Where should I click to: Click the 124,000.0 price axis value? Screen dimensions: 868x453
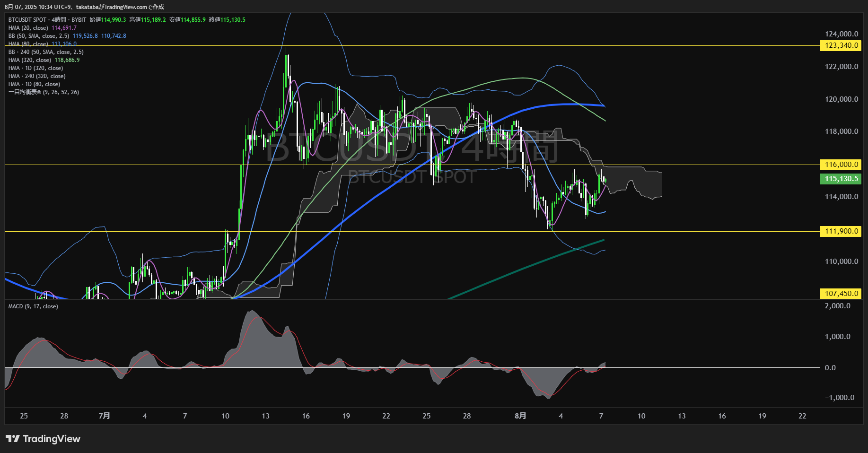(x=842, y=34)
